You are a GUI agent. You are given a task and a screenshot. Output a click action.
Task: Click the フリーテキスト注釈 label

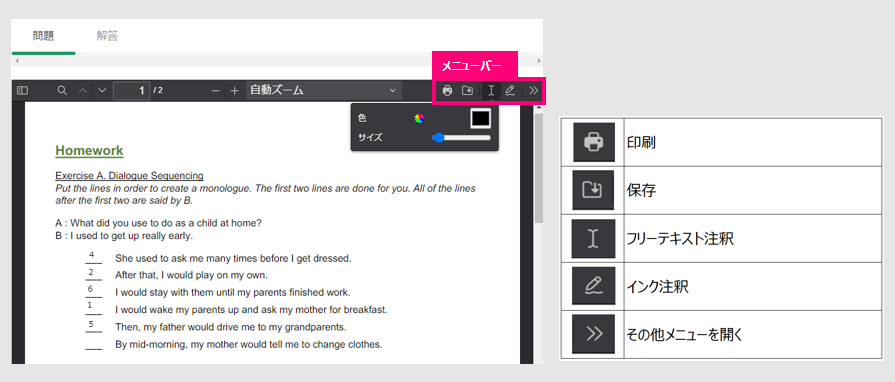pos(680,239)
